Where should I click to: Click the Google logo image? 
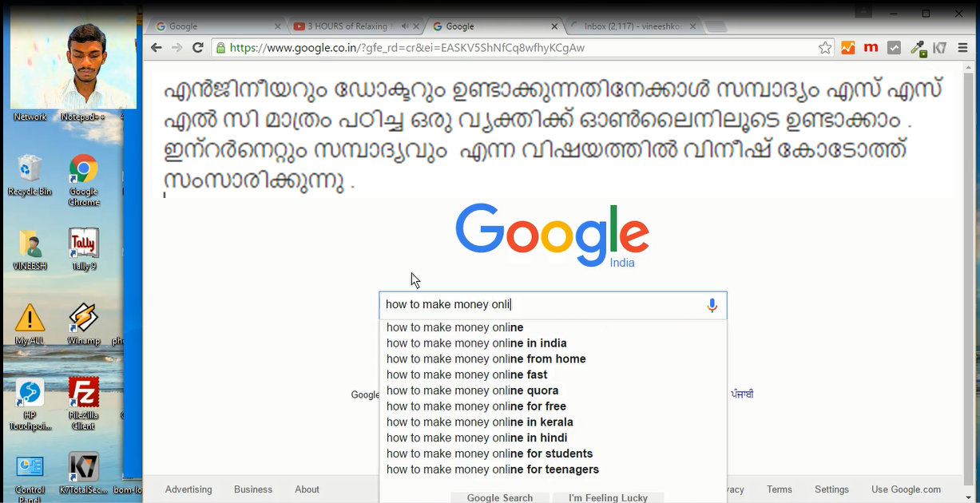coord(552,235)
